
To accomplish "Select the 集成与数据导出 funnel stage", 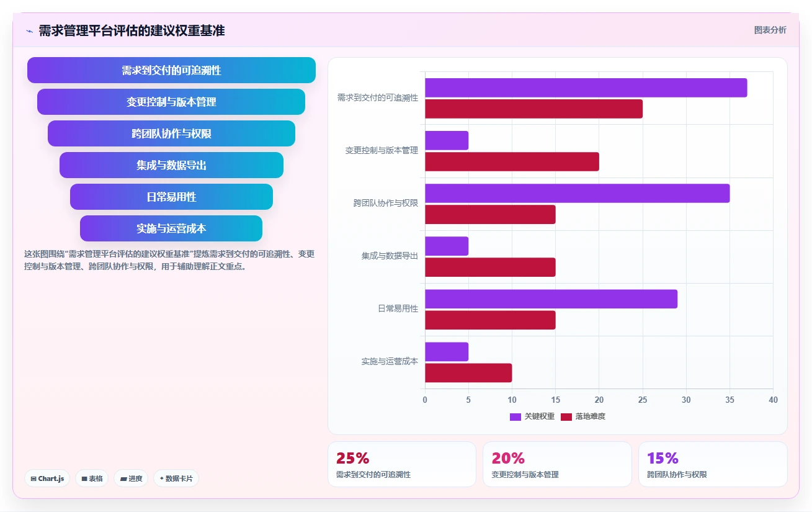I will click(x=171, y=165).
